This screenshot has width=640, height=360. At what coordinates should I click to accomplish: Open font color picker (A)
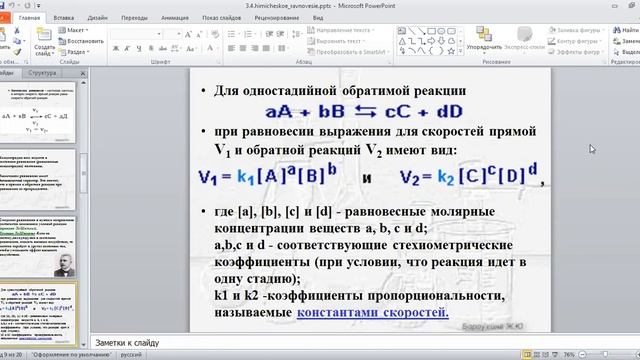tap(210, 48)
